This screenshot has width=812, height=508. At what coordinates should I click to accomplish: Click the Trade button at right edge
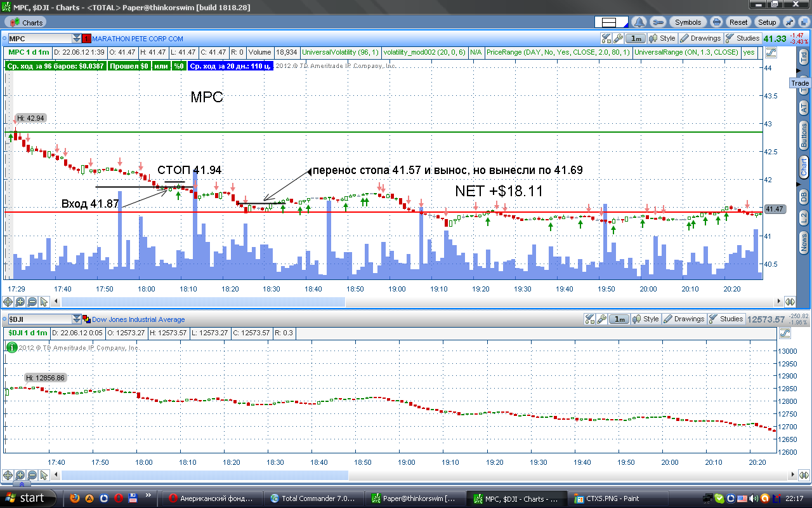[800, 83]
